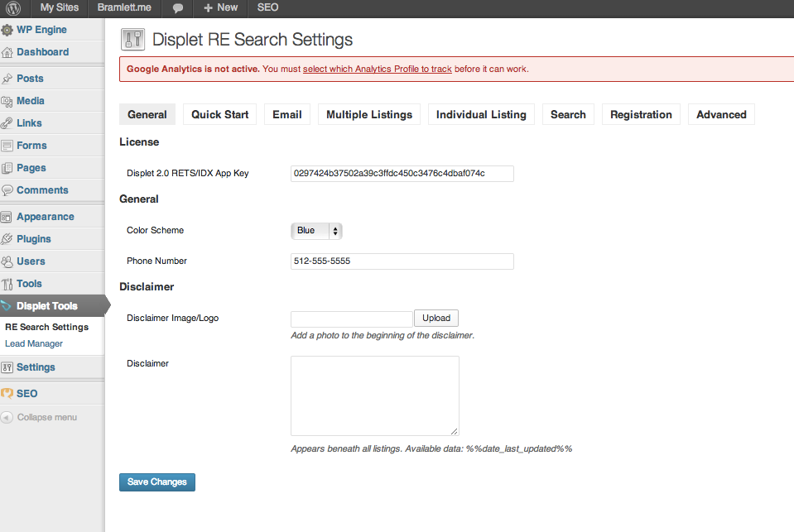
Task: Click the Settings sliders icon in sidebar
Action: (x=7, y=367)
